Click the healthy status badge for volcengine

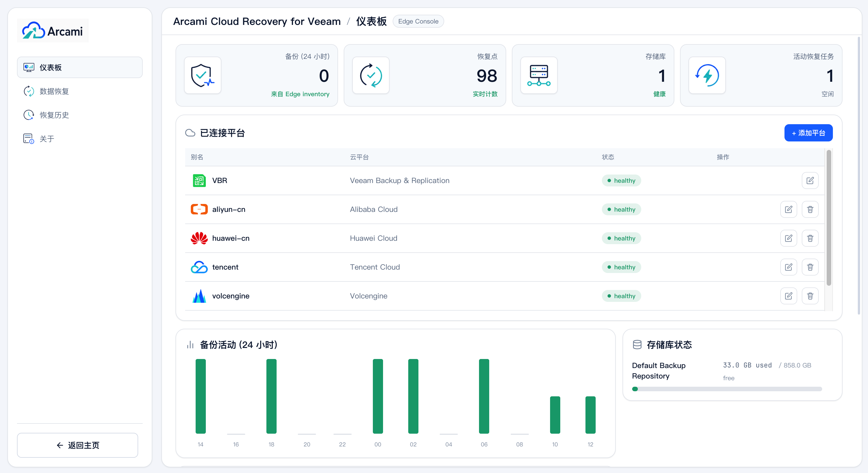pos(621,296)
